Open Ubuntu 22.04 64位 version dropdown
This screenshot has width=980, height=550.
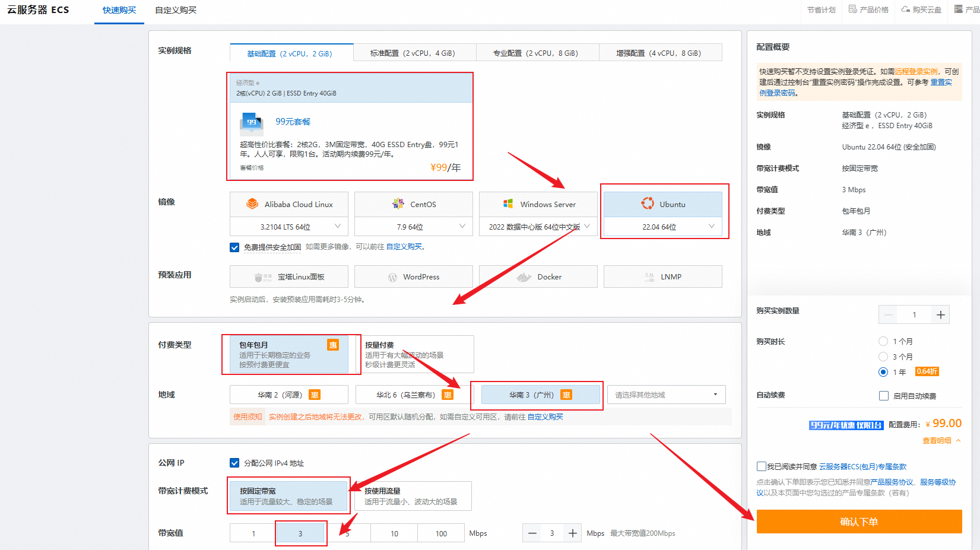(x=663, y=227)
